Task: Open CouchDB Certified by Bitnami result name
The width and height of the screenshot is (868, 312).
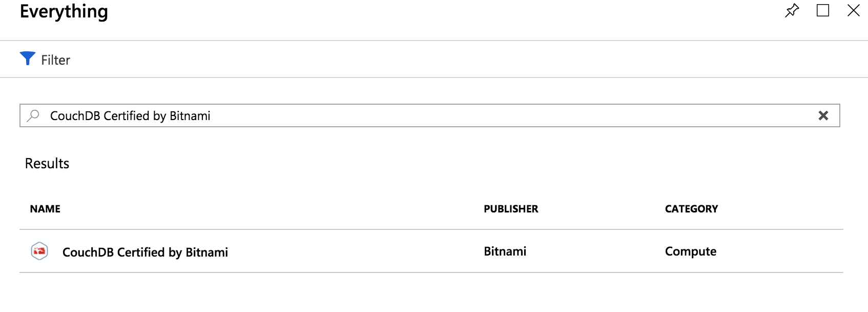Action: coord(145,252)
